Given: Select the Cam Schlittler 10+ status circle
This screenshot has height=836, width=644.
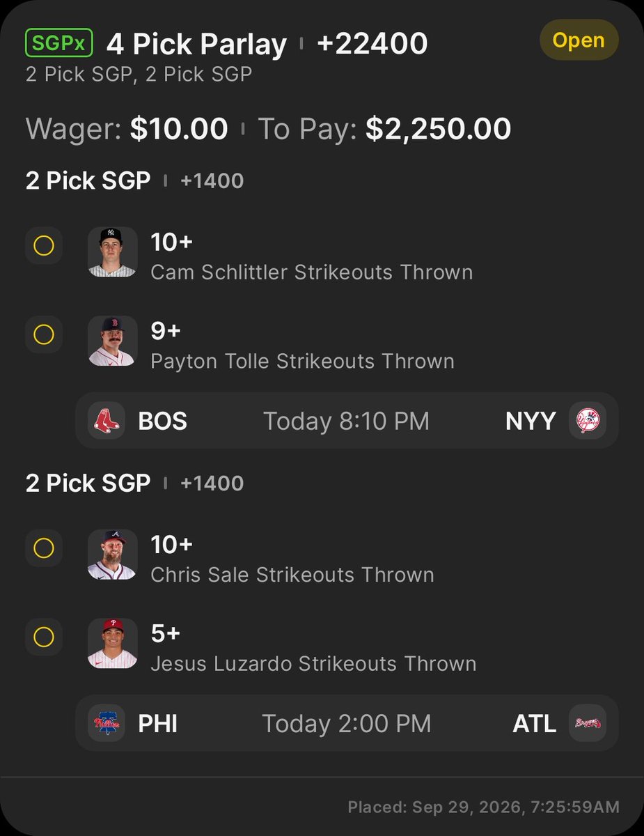Looking at the screenshot, I should (x=43, y=246).
